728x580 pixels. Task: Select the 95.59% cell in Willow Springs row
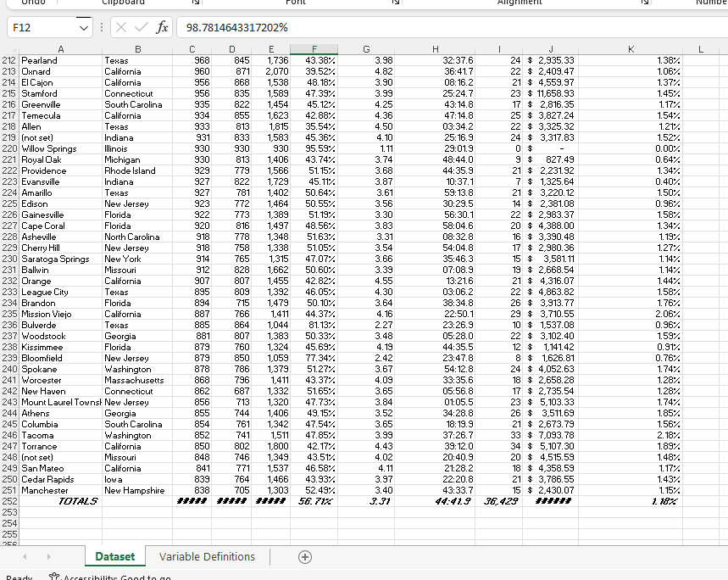(x=314, y=148)
